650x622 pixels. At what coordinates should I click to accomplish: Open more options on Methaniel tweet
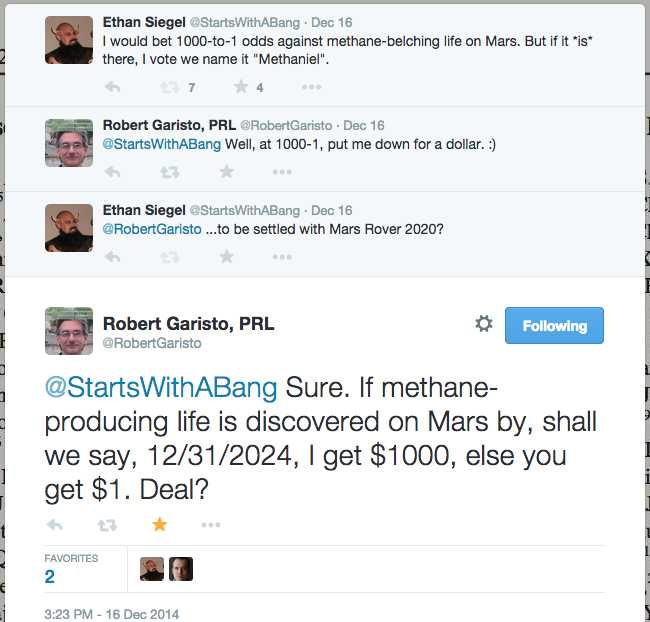(x=311, y=87)
